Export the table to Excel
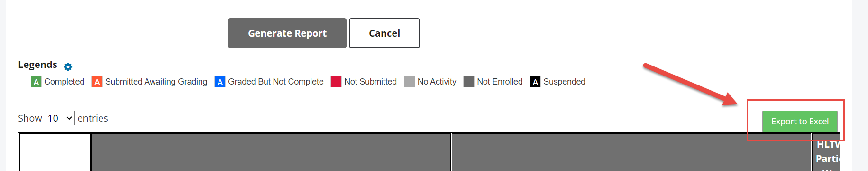Screen dimensions: 868x171 [800, 122]
